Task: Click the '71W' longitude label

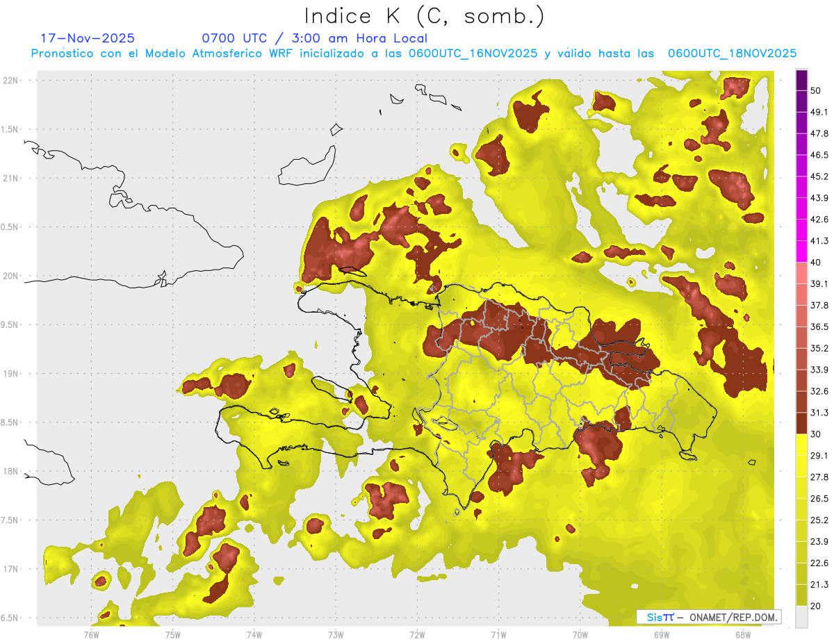Action: coord(498,634)
